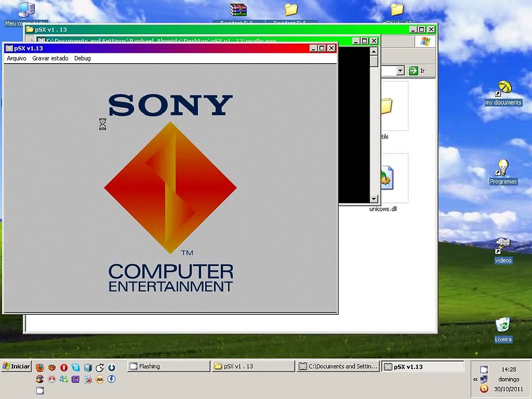This screenshot has width=532, height=399.
Task: Launch Firefox from the quick launch bar
Action: pyautogui.click(x=40, y=367)
